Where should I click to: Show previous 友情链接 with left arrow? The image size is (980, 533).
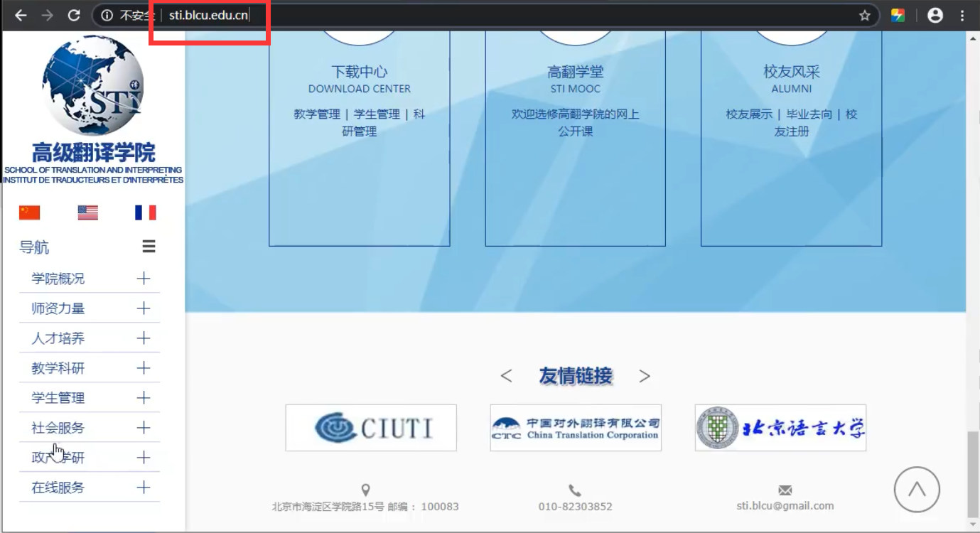506,376
